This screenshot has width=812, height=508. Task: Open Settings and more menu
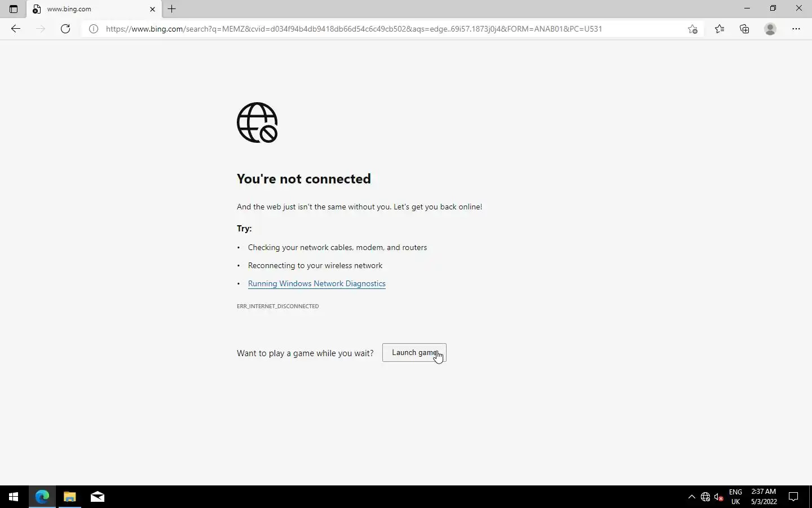796,29
